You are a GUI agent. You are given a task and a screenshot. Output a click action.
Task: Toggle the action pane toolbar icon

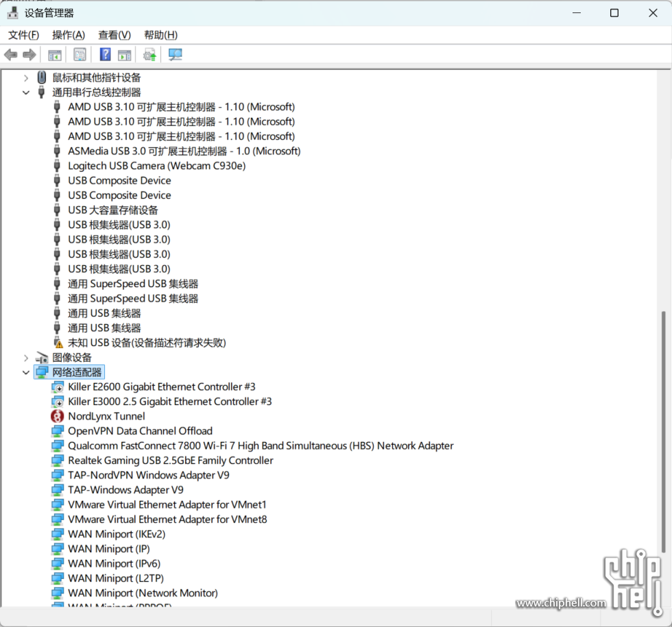124,55
